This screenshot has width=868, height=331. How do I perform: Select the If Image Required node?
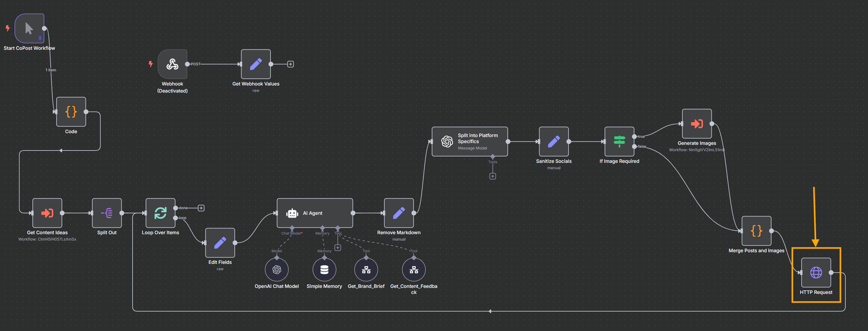pyautogui.click(x=619, y=141)
